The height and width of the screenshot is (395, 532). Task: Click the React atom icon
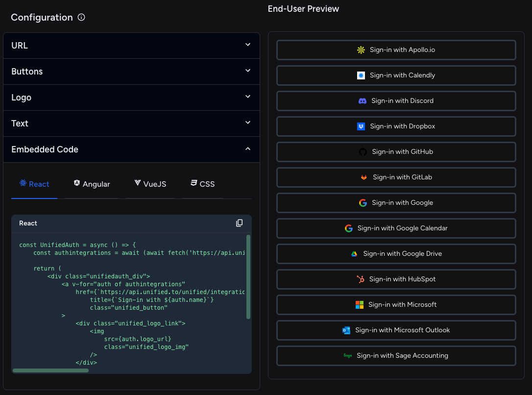(x=23, y=183)
